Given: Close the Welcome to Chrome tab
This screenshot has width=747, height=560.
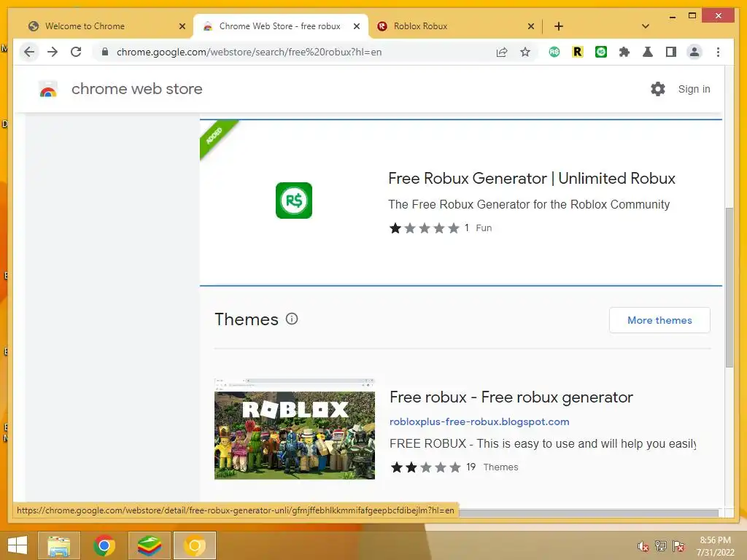Looking at the screenshot, I should click(x=182, y=26).
